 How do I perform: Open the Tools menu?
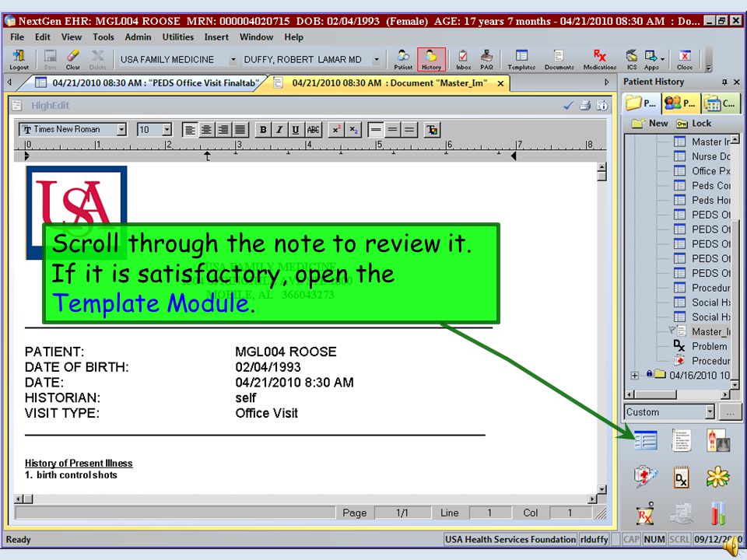[103, 37]
